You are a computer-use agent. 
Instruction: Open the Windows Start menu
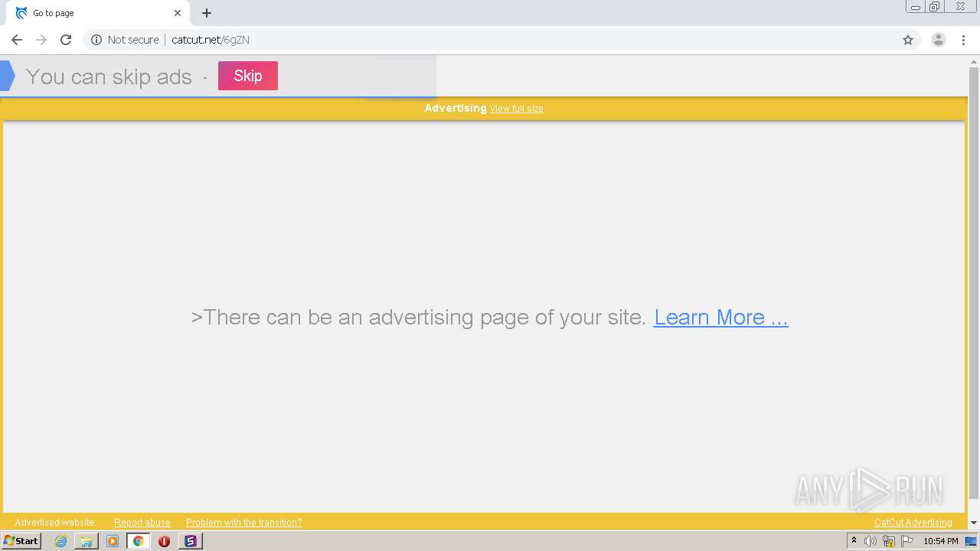coord(21,541)
